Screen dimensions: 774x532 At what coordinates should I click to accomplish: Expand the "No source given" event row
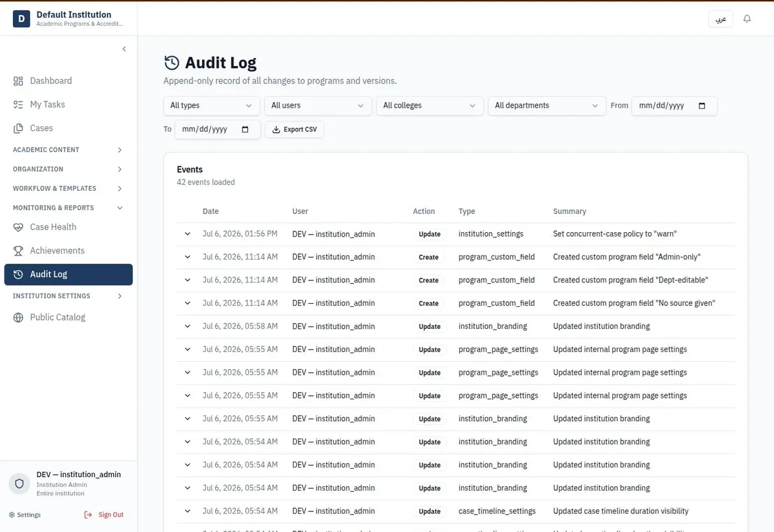pos(188,303)
